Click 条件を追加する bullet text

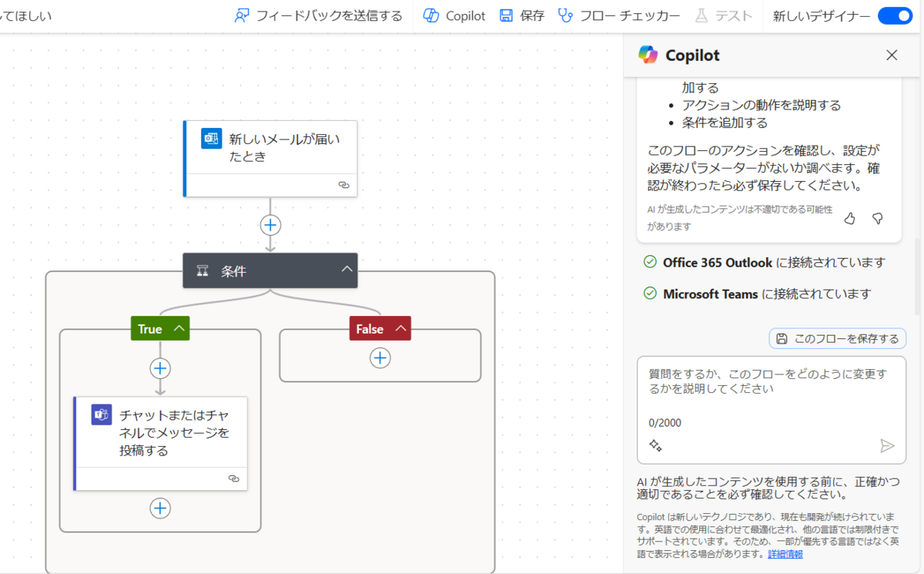point(725,122)
